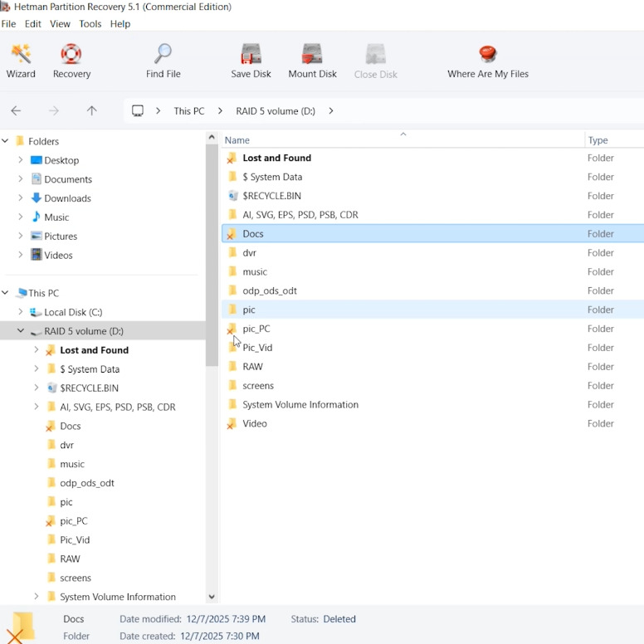Go up one folder level
This screenshot has width=644, height=644.
91,111
